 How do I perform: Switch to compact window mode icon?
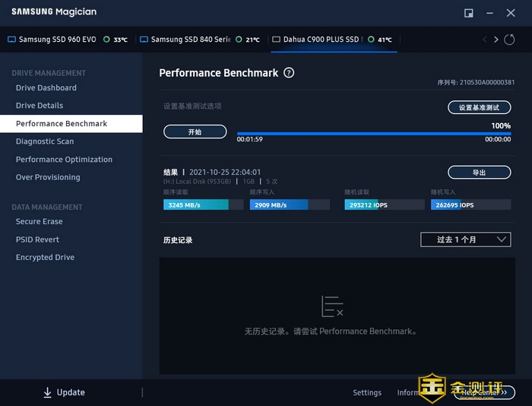[x=469, y=13]
